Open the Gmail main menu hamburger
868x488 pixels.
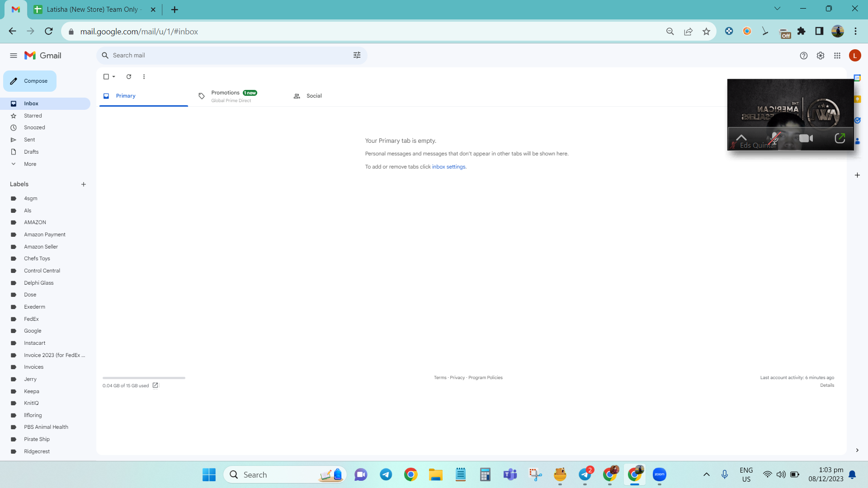coord(14,56)
